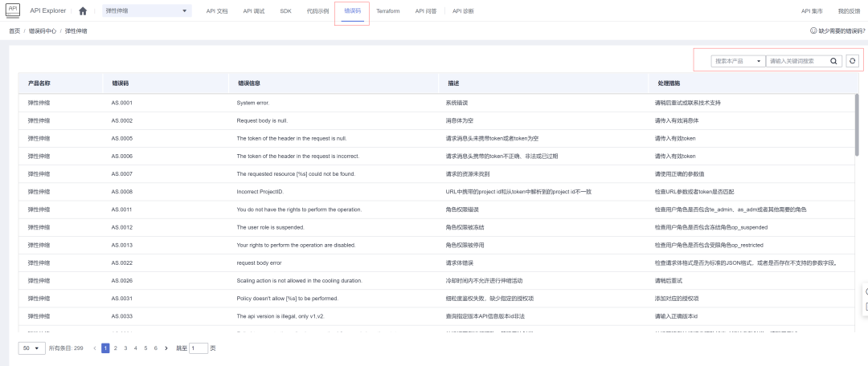Switch to API 文档 tab
Image resolution: width=868 pixels, height=366 pixels.
click(216, 11)
